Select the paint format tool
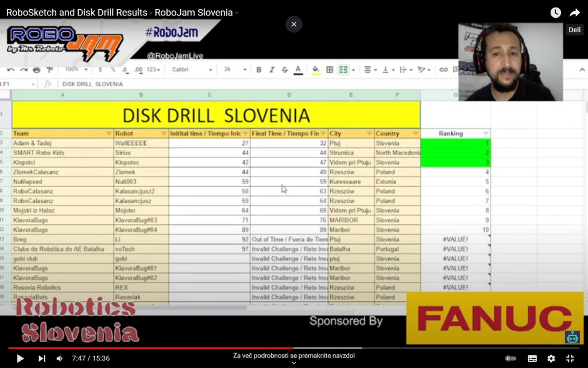Viewport: 588px width, 368px height. pos(49,70)
